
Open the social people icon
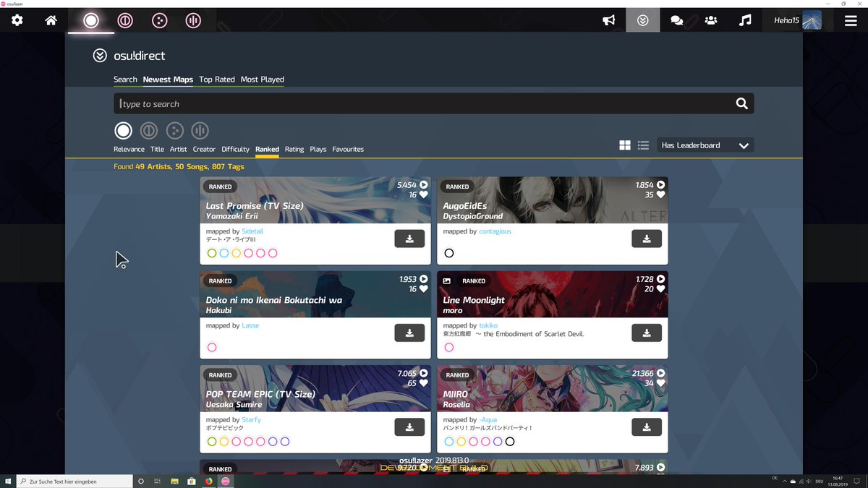pyautogui.click(x=711, y=20)
